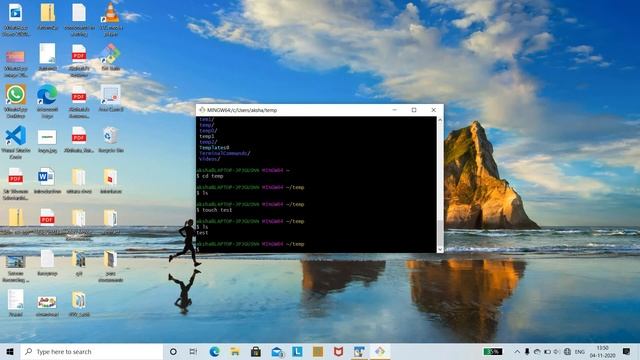The image size is (640, 360).
Task: Open the Recycle Bin on the desktop
Action: click(111, 140)
